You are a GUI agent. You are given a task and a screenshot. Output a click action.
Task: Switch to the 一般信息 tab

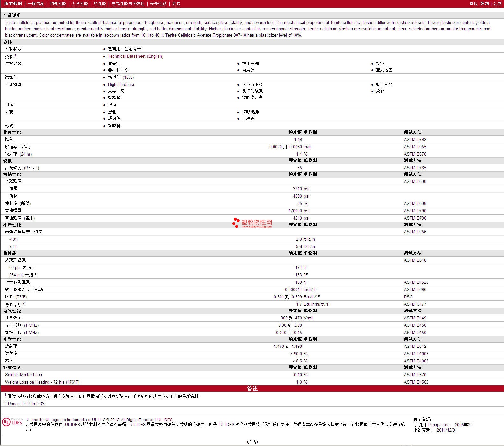pyautogui.click(x=36, y=4)
